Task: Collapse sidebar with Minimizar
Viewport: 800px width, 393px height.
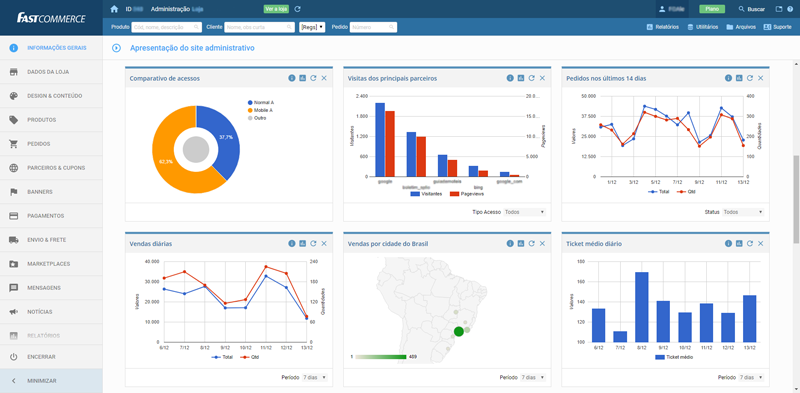Action: click(x=51, y=381)
